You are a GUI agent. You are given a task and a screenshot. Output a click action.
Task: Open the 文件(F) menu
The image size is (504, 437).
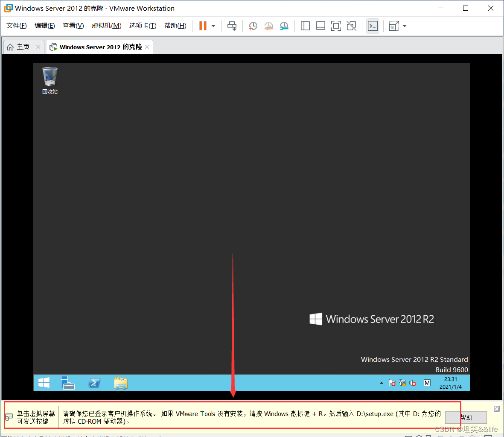[16, 26]
